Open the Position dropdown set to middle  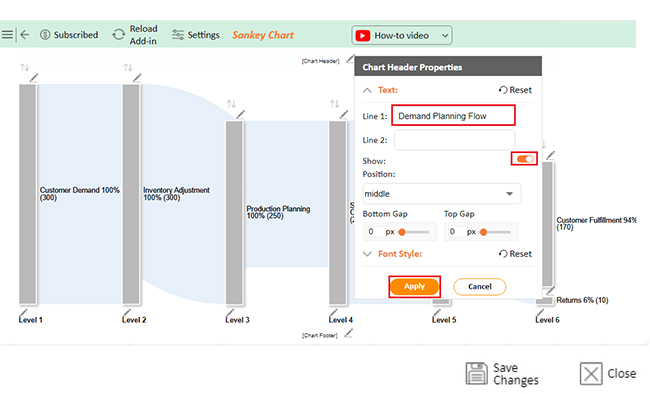[x=442, y=194]
